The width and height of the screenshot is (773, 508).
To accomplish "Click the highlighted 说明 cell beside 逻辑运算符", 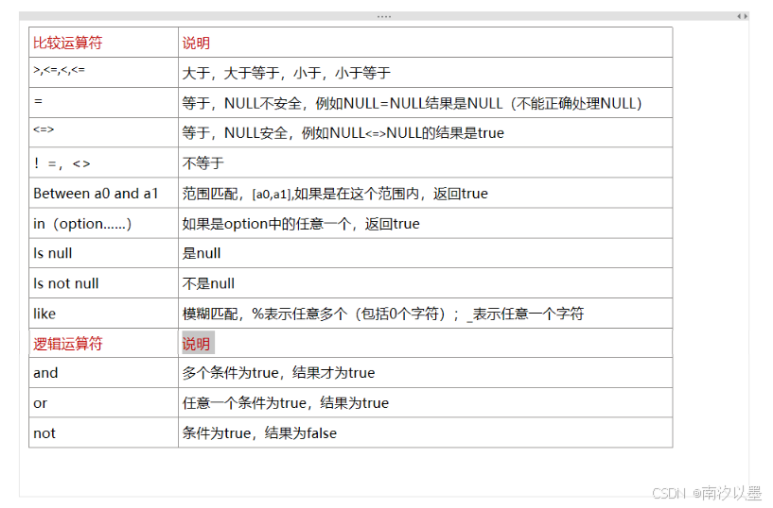I will pos(197,343).
